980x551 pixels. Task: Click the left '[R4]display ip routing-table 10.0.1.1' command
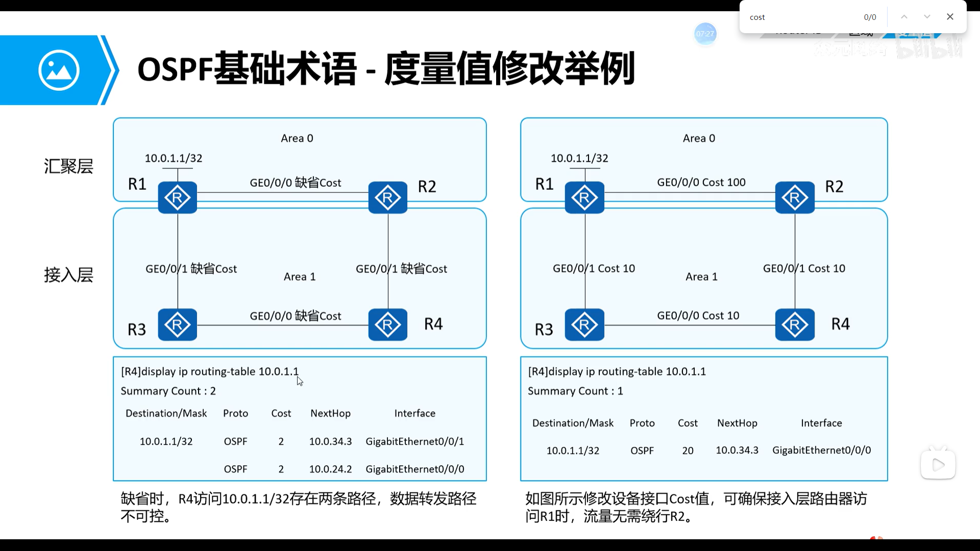[x=210, y=371]
